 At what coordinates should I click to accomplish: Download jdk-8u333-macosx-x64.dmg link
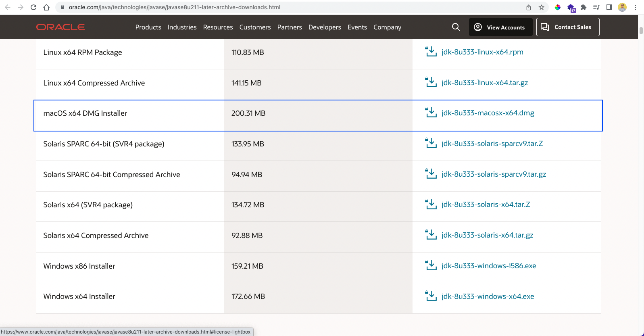pyautogui.click(x=488, y=113)
